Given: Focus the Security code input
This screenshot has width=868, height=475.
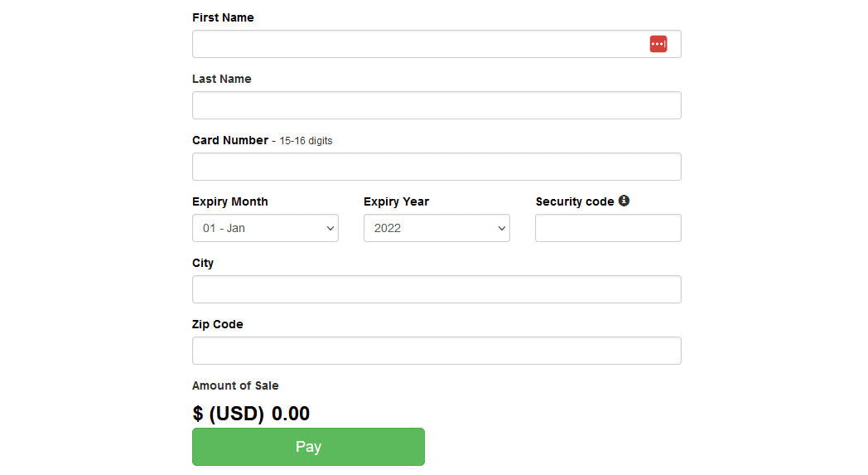Looking at the screenshot, I should coord(608,228).
